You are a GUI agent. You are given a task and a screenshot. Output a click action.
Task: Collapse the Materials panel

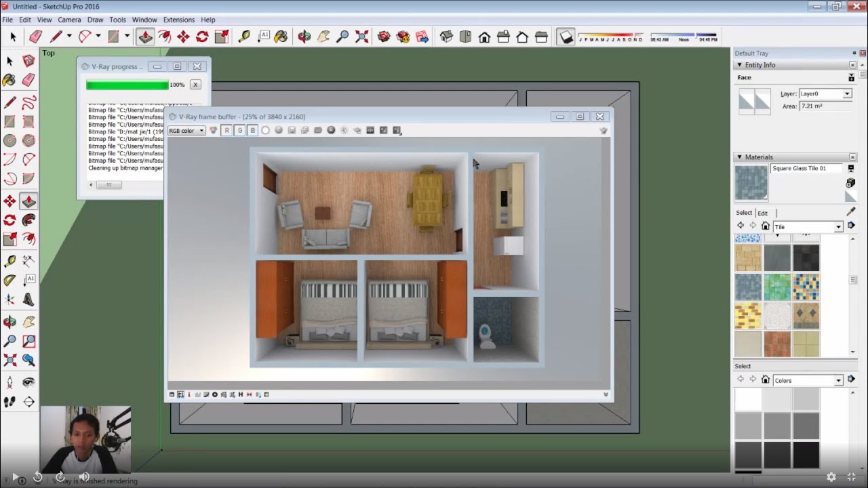(739, 157)
